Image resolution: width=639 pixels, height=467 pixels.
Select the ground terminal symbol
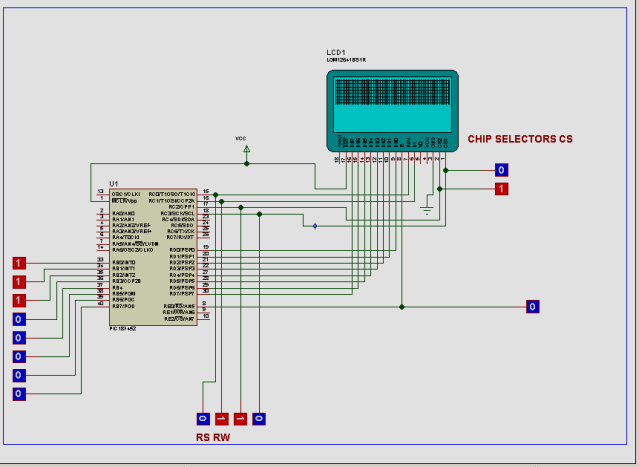click(427, 211)
